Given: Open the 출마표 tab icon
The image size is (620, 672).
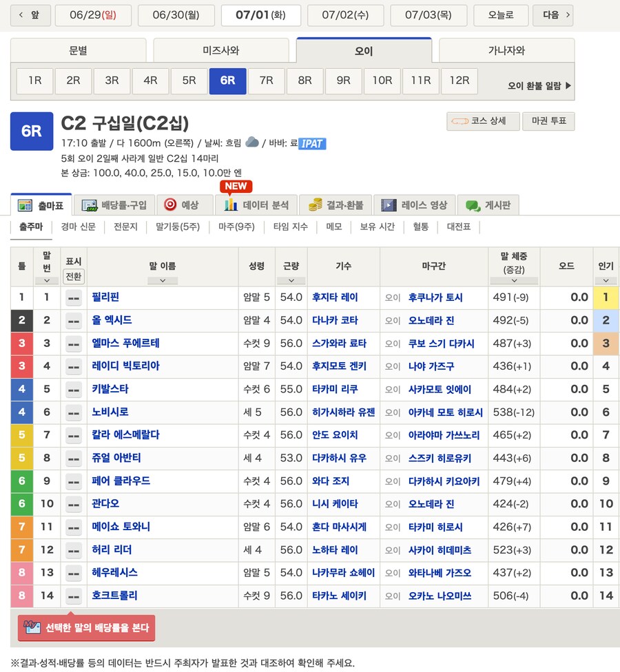Looking at the screenshot, I should tap(25, 205).
